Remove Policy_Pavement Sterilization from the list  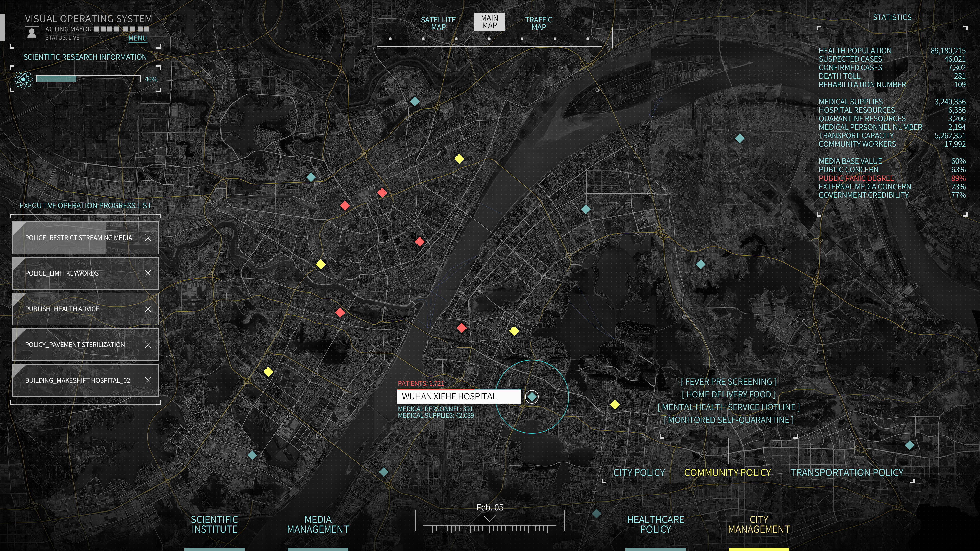148,345
